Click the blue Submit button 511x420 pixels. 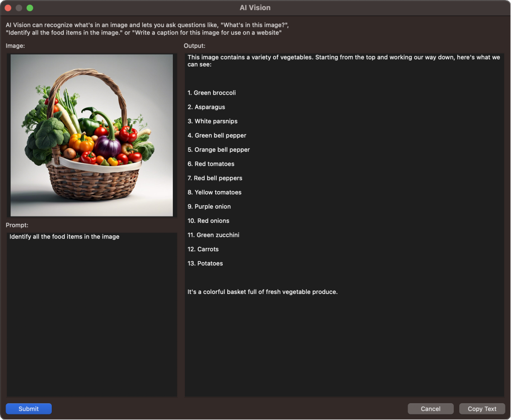point(29,408)
